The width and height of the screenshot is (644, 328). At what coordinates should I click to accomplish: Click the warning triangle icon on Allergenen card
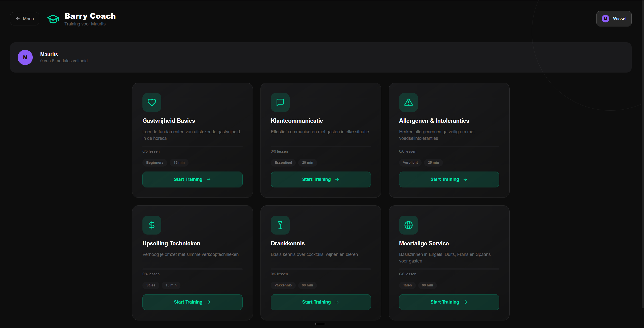408,102
